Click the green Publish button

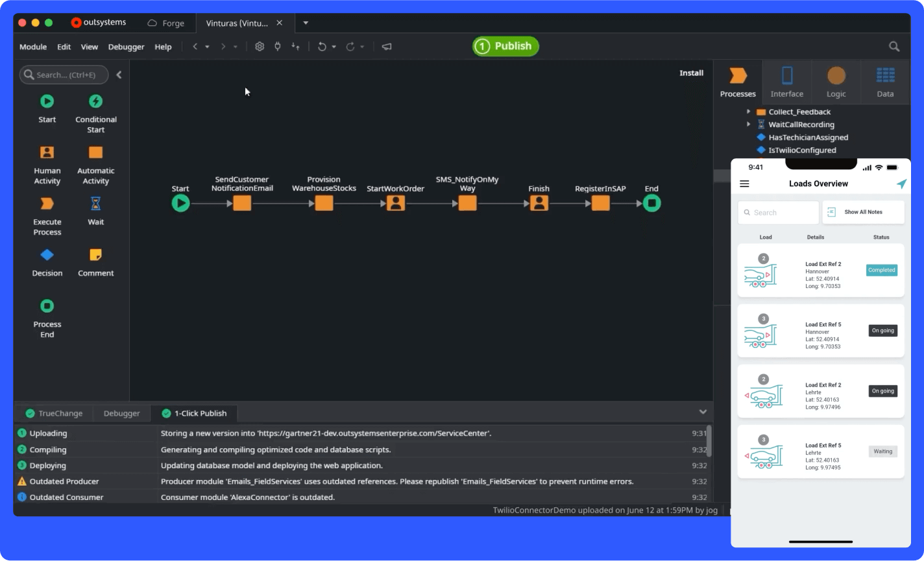(x=505, y=46)
